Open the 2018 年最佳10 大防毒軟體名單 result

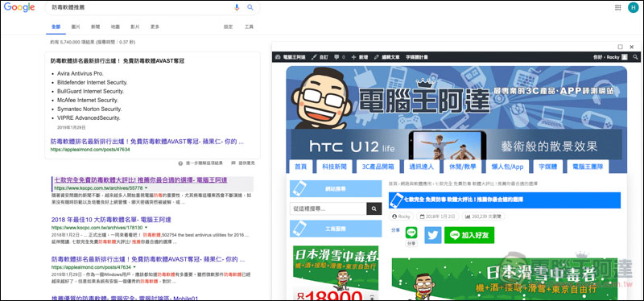(111, 220)
